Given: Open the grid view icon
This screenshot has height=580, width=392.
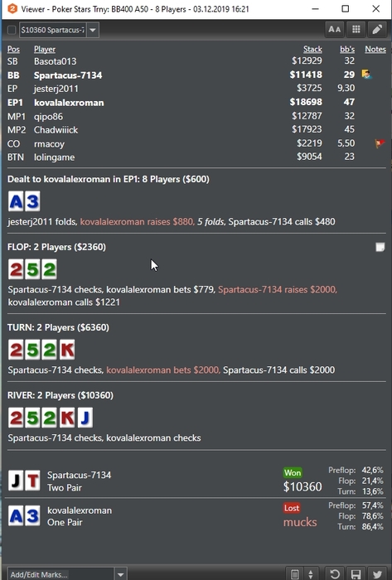Looking at the screenshot, I should tap(356, 30).
